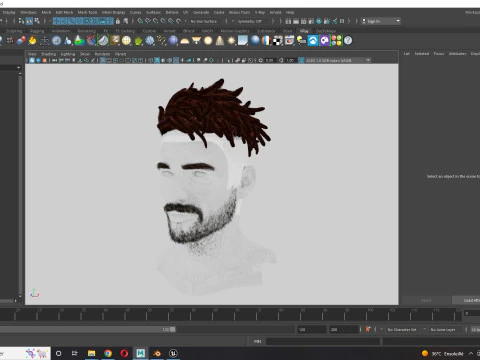Click Selected in Attribute Editor menu

tap(422, 53)
